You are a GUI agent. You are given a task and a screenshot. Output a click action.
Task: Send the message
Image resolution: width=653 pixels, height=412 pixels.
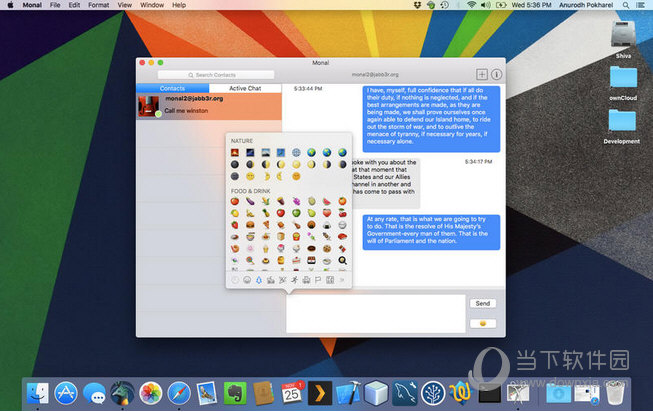click(483, 304)
